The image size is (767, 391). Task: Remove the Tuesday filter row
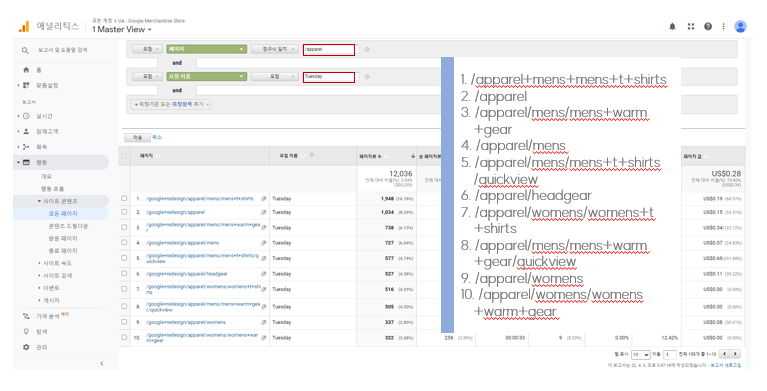(367, 77)
